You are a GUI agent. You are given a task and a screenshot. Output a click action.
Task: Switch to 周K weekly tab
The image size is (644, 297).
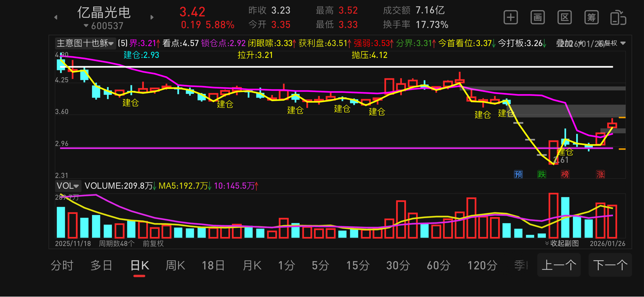(175, 265)
